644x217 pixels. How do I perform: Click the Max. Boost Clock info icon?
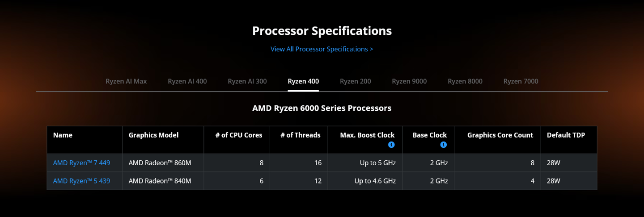(x=391, y=145)
